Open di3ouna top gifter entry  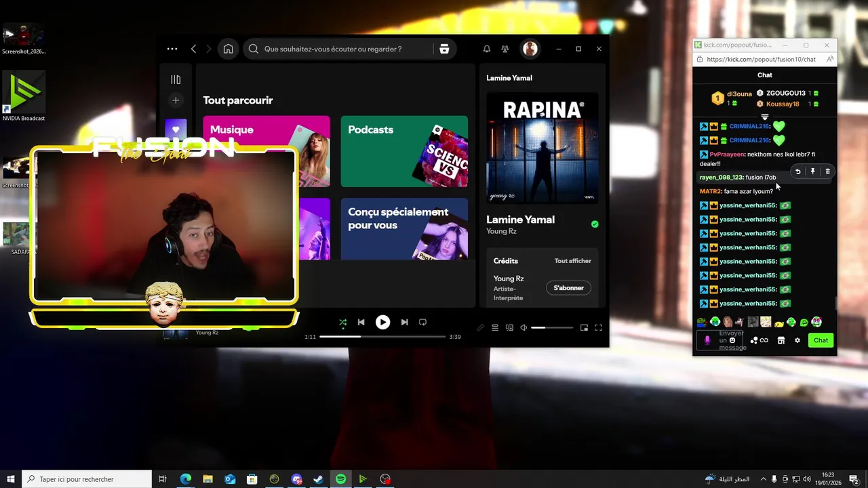731,98
